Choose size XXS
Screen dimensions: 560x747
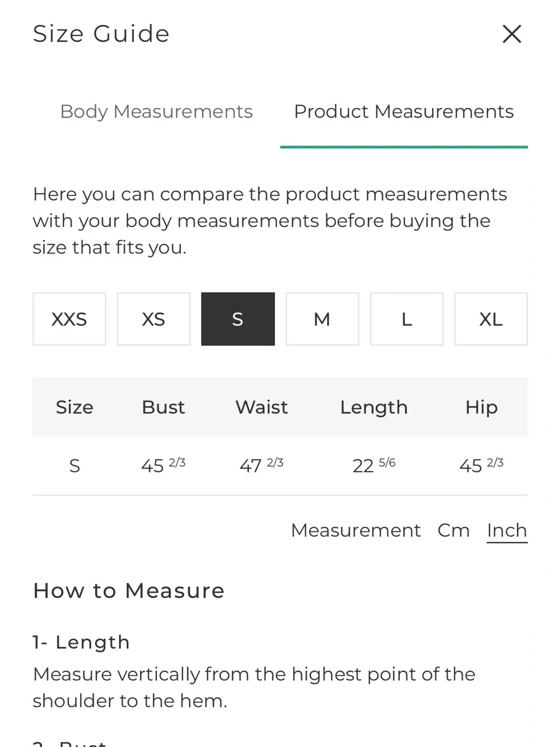pos(69,319)
